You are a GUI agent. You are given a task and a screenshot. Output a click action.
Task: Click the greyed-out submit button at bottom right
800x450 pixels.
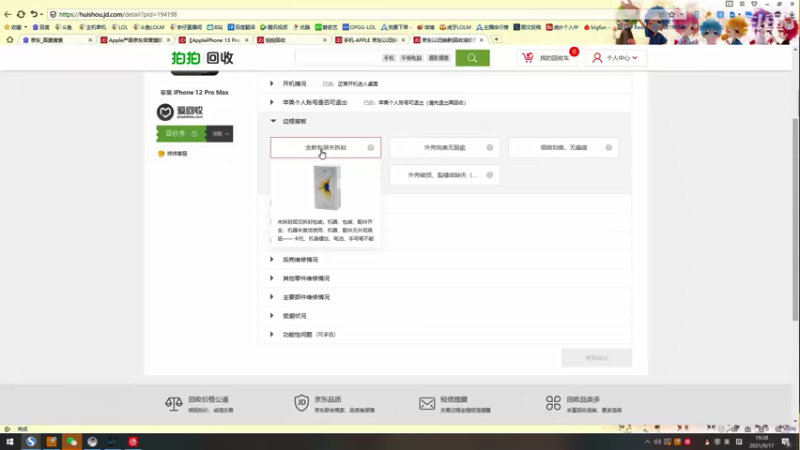(x=596, y=358)
